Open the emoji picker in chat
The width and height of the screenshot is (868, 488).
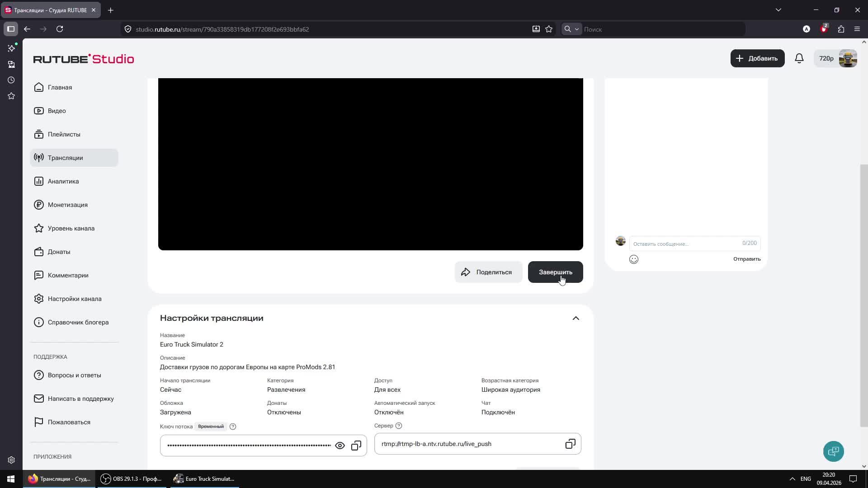click(633, 259)
